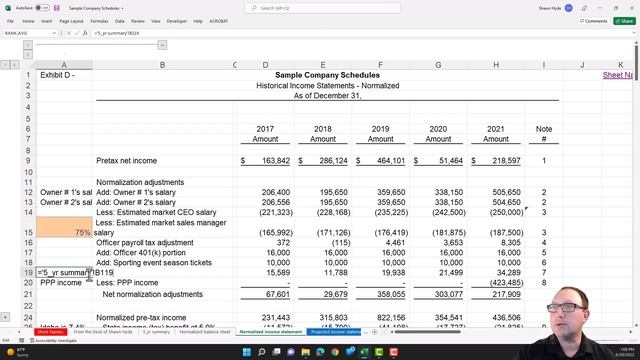Click the macro record icon in status bar

tap(22, 340)
